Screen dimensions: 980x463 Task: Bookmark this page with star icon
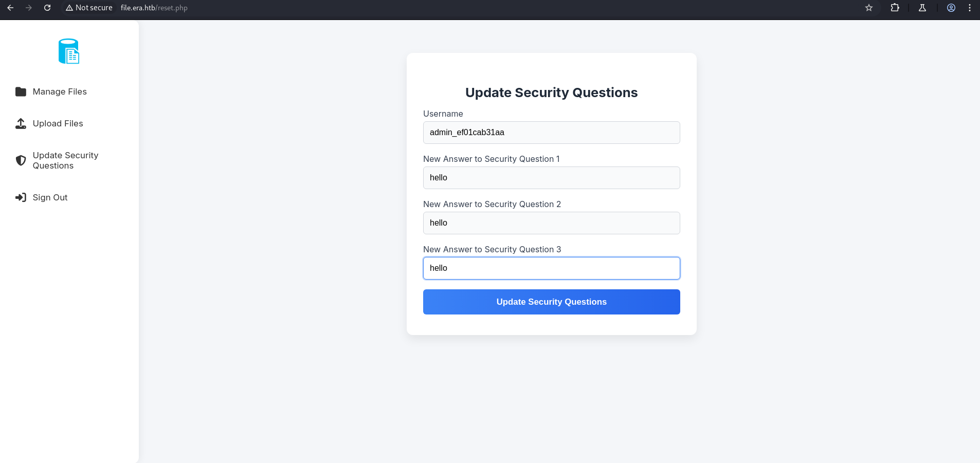tap(869, 8)
